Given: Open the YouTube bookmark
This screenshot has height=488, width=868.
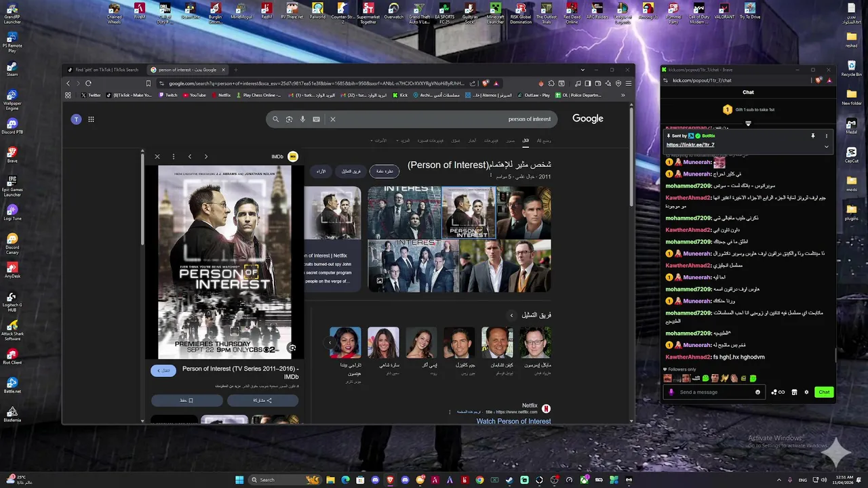Looking at the screenshot, I should (194, 96).
